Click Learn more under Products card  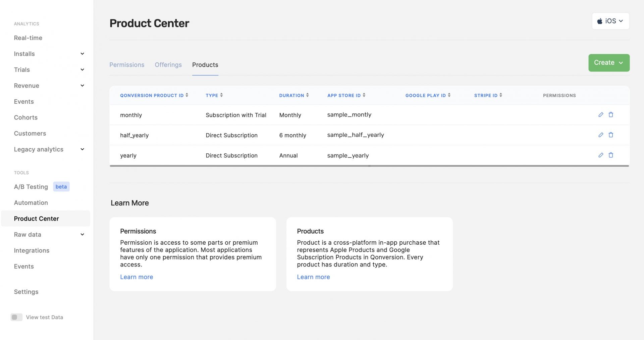click(313, 277)
